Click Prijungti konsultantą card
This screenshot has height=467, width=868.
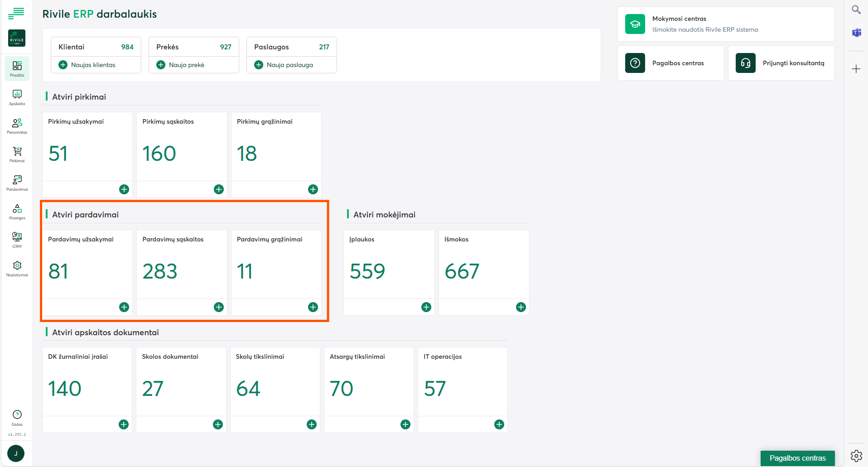click(781, 63)
